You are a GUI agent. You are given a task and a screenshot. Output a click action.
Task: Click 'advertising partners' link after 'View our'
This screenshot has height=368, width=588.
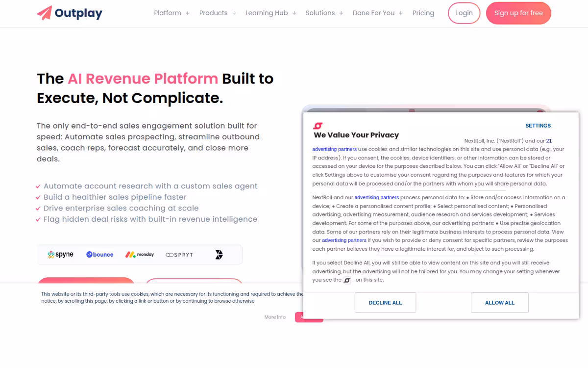click(x=344, y=240)
